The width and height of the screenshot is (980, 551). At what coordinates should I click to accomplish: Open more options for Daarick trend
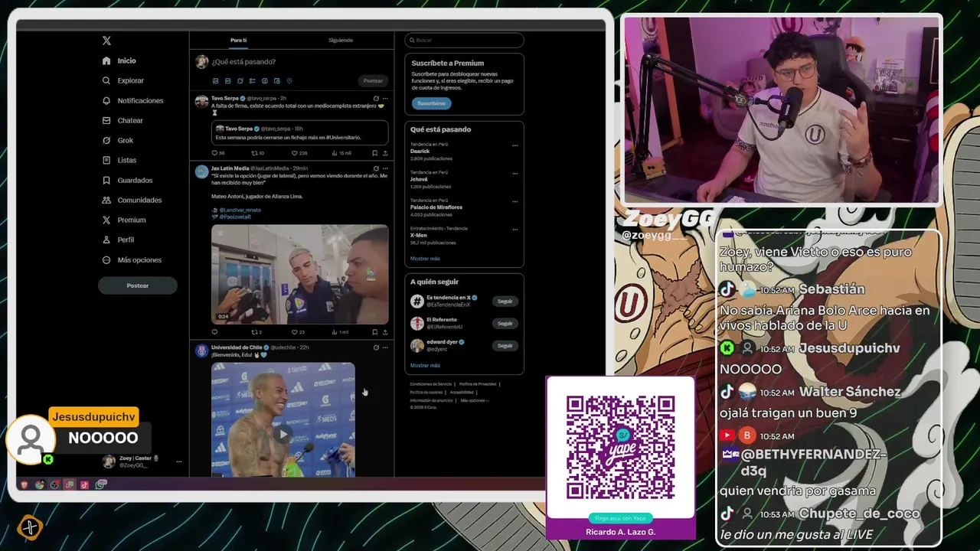514,145
